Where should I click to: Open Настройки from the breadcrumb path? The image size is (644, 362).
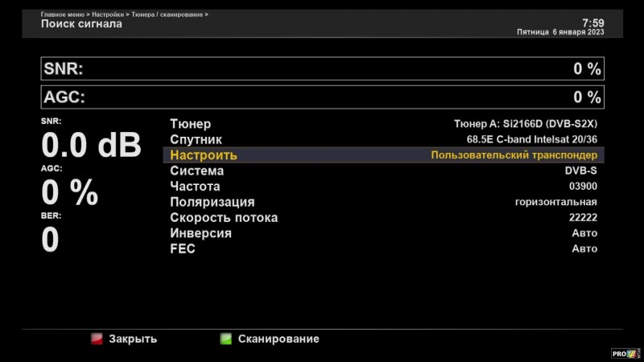(109, 14)
